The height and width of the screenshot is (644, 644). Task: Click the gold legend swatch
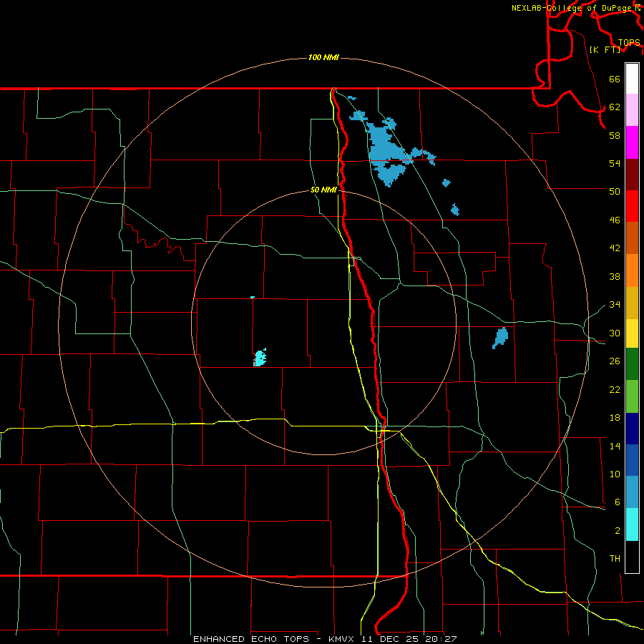(x=632, y=303)
